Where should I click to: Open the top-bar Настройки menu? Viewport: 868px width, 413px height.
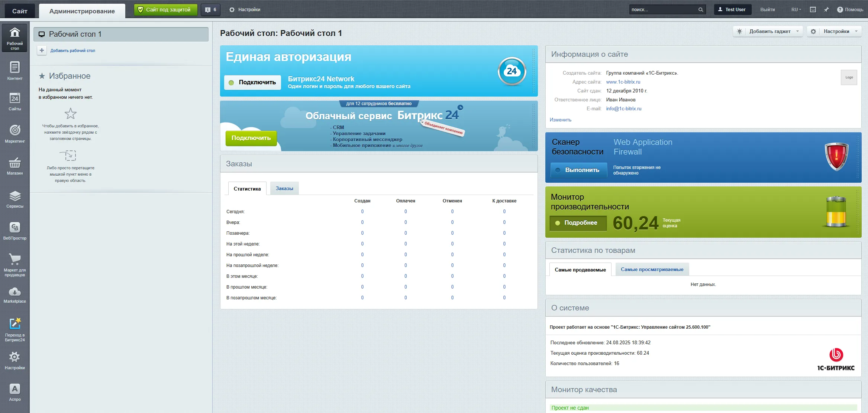coord(245,10)
